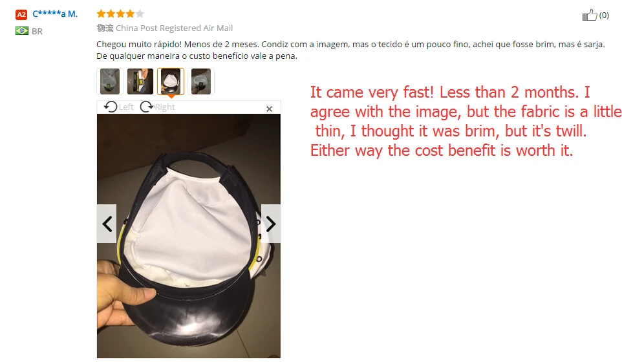Rotate the review photo left

pos(118,107)
